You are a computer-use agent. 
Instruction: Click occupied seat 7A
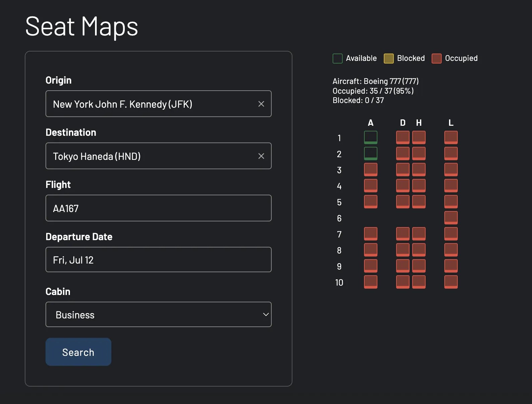pos(371,234)
